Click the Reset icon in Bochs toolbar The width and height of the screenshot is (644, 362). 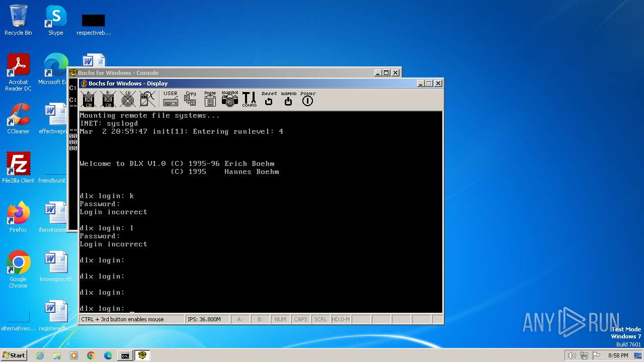(x=269, y=99)
